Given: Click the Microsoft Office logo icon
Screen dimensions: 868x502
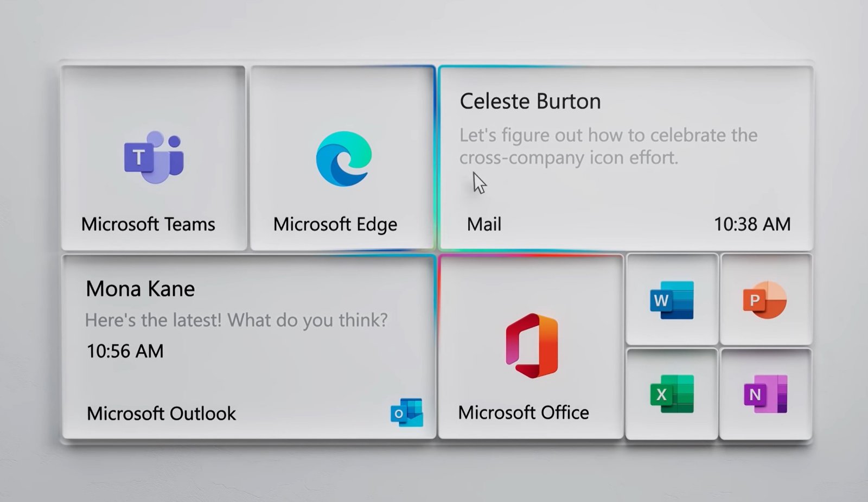Looking at the screenshot, I should [x=532, y=346].
